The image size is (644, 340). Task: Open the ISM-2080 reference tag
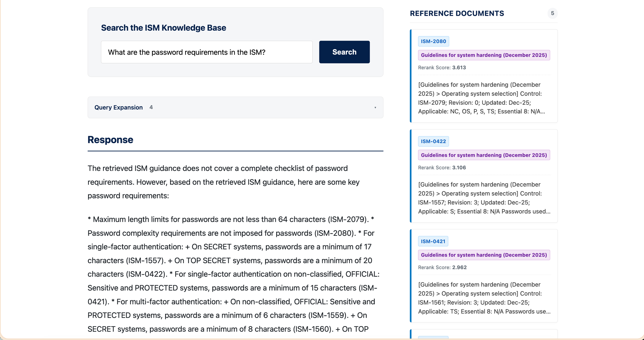point(433,41)
